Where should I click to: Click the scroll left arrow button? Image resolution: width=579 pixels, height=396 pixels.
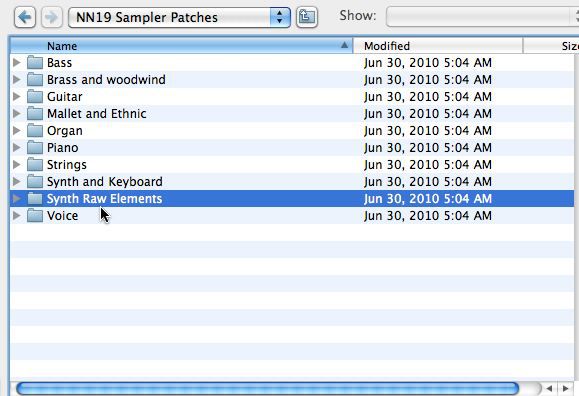549,388
